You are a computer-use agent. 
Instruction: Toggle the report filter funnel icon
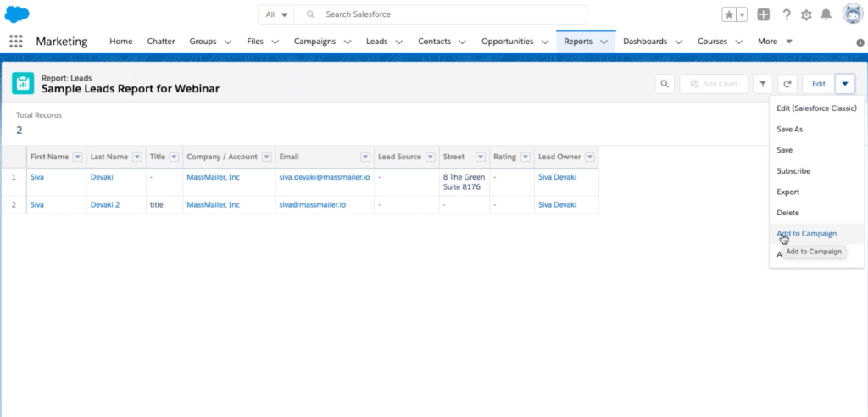pyautogui.click(x=763, y=84)
